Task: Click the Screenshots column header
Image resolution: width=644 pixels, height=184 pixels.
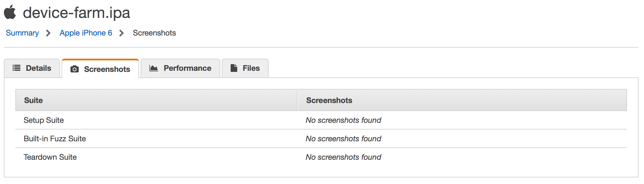Action: pos(329,100)
